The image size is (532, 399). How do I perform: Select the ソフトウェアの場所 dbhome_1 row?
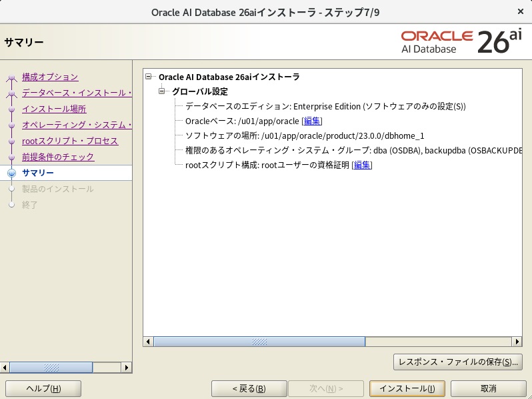pyautogui.click(x=305, y=136)
